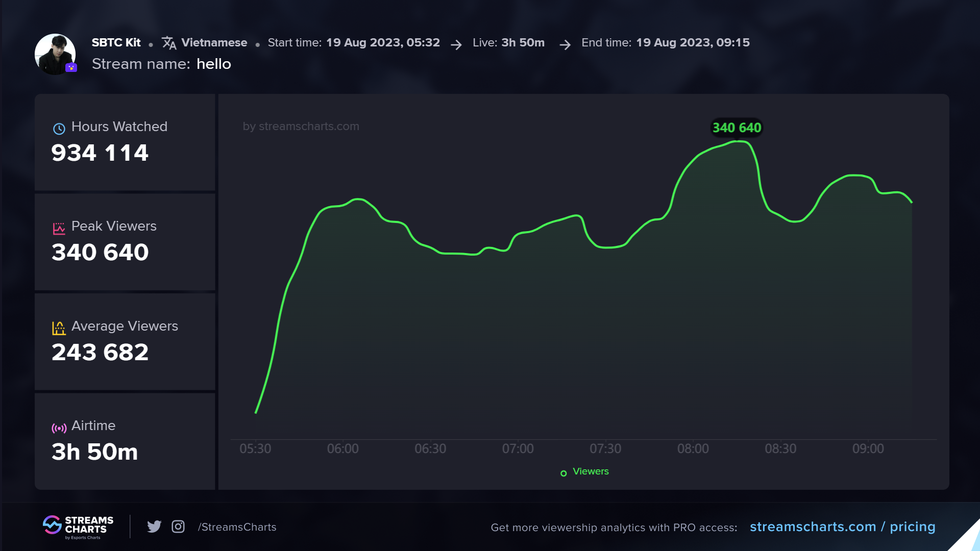Open the streamscharts.com / pricing link
980x551 pixels.
point(842,527)
